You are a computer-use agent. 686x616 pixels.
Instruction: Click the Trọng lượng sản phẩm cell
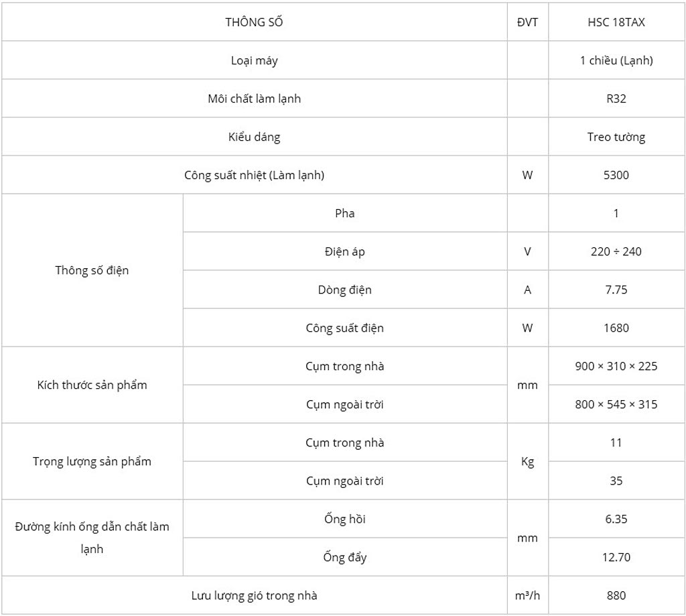coord(92,461)
